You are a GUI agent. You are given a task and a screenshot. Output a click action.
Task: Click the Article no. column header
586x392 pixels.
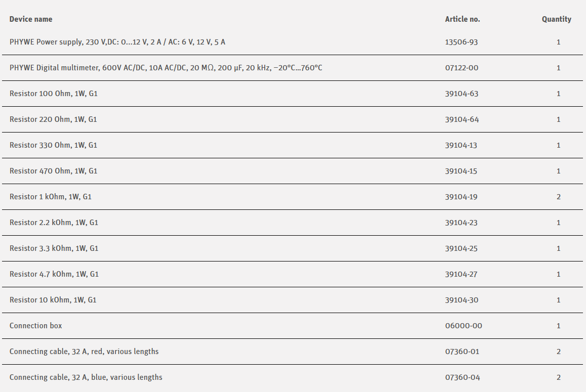point(463,19)
